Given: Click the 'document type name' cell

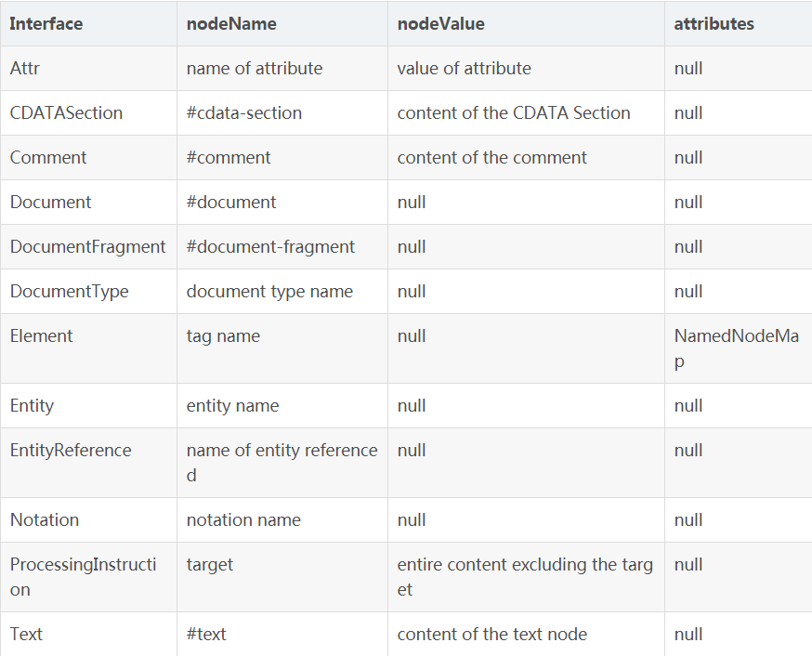Looking at the screenshot, I should tap(282, 291).
